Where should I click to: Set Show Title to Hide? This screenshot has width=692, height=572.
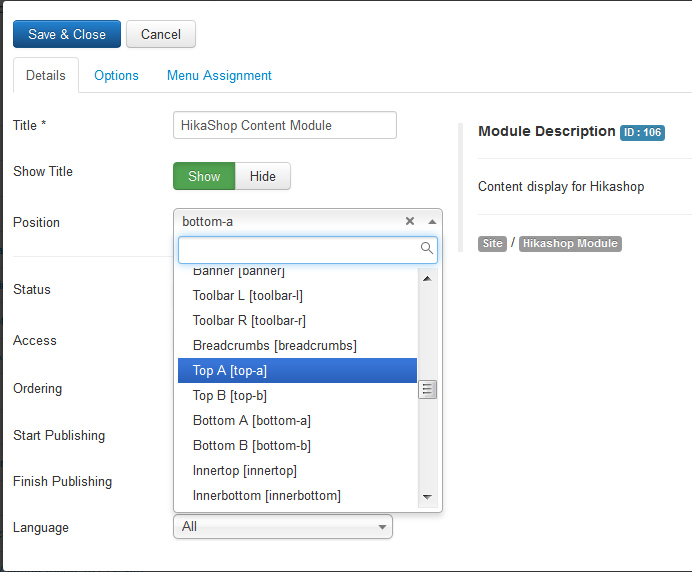pos(263,176)
